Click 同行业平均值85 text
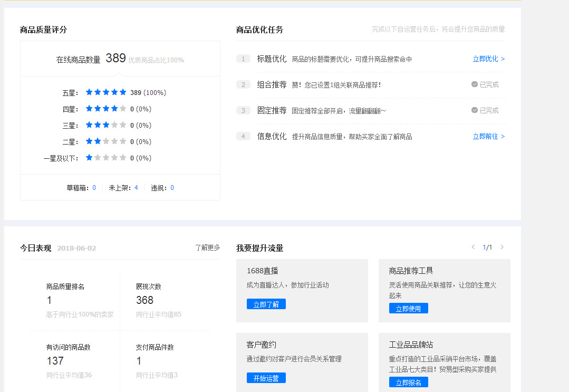This screenshot has width=569, height=392. 159,314
